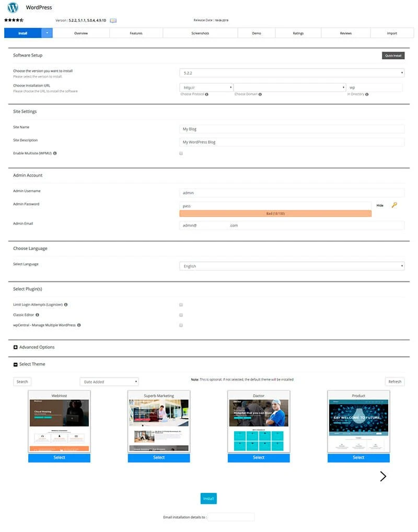The width and height of the screenshot is (418, 532).
Task: Switch to the Ratings tab
Action: point(298,33)
